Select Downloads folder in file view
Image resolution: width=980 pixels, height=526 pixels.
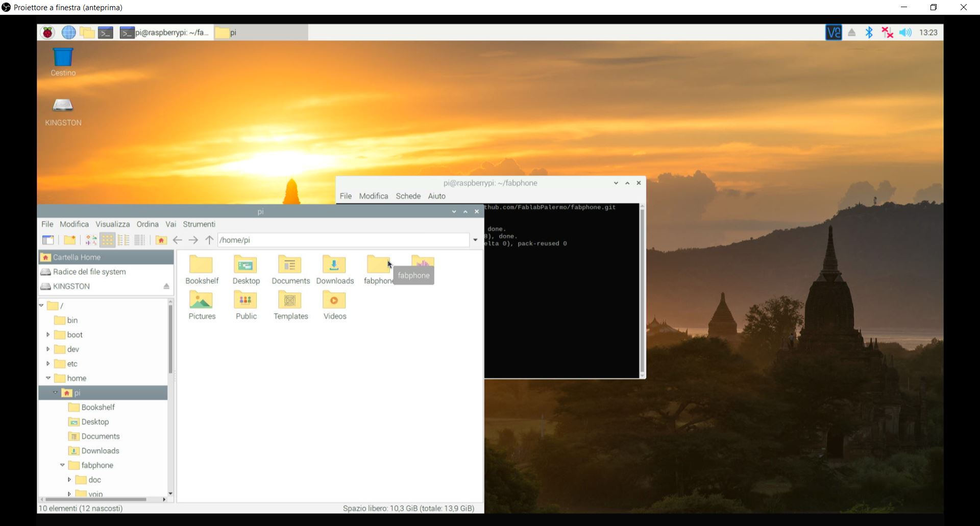[335, 270]
